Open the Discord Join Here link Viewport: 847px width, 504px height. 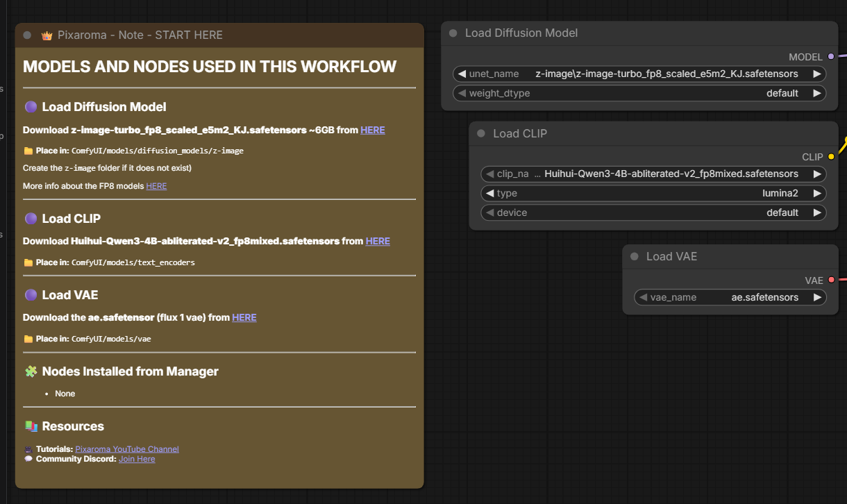tap(137, 459)
